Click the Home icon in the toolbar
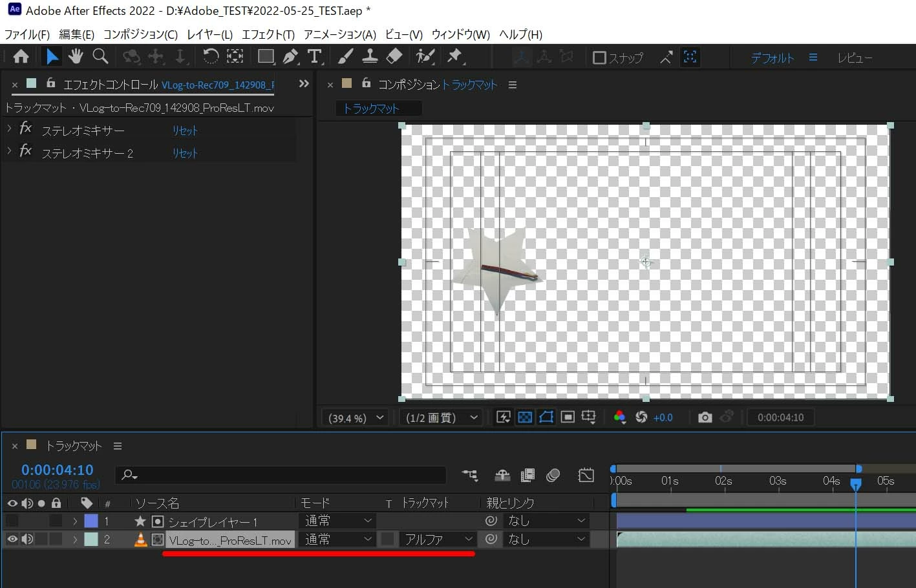Image resolution: width=916 pixels, height=588 pixels. point(21,57)
